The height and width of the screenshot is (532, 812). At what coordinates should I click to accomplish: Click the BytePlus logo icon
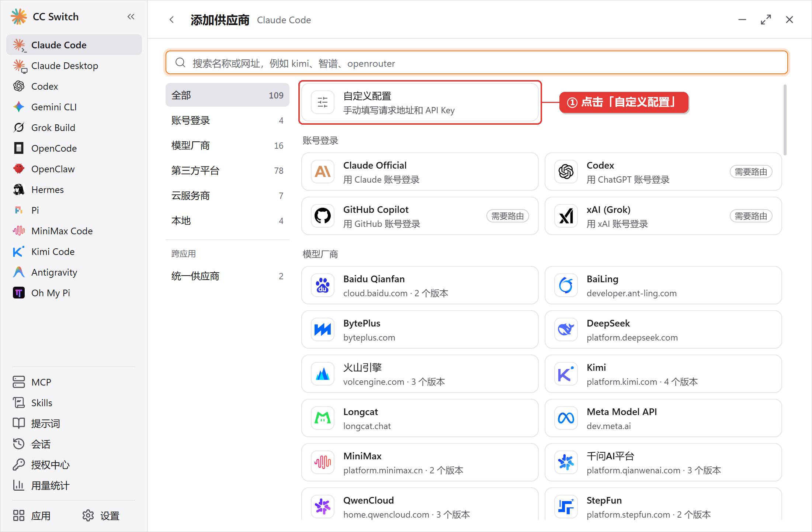click(x=323, y=330)
